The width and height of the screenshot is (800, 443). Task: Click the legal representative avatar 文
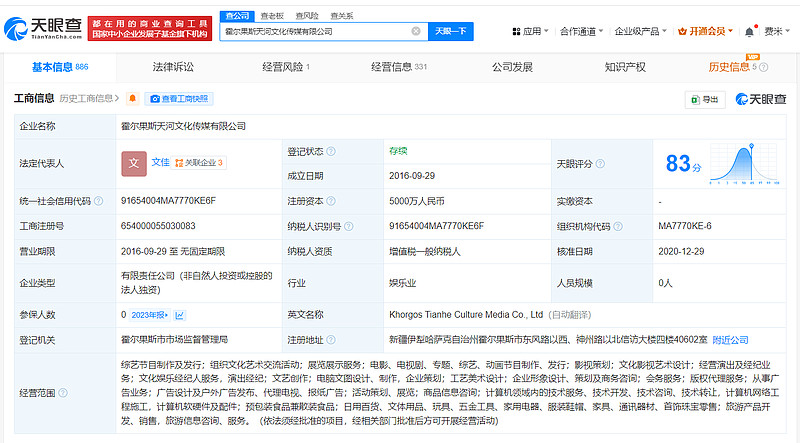point(133,162)
